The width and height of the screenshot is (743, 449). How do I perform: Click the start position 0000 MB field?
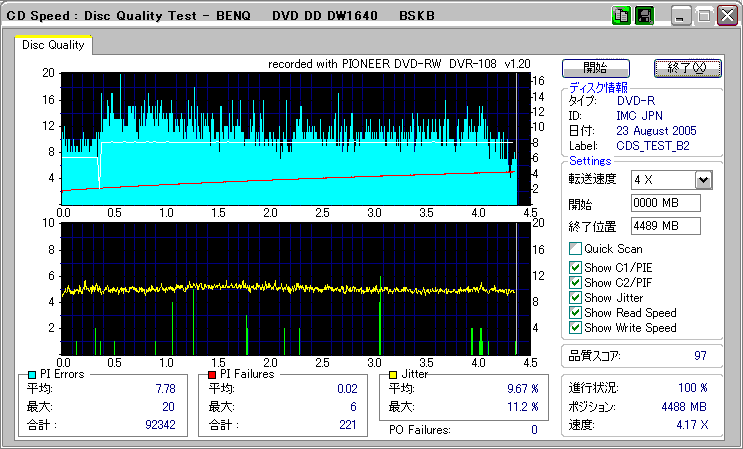[x=665, y=203]
